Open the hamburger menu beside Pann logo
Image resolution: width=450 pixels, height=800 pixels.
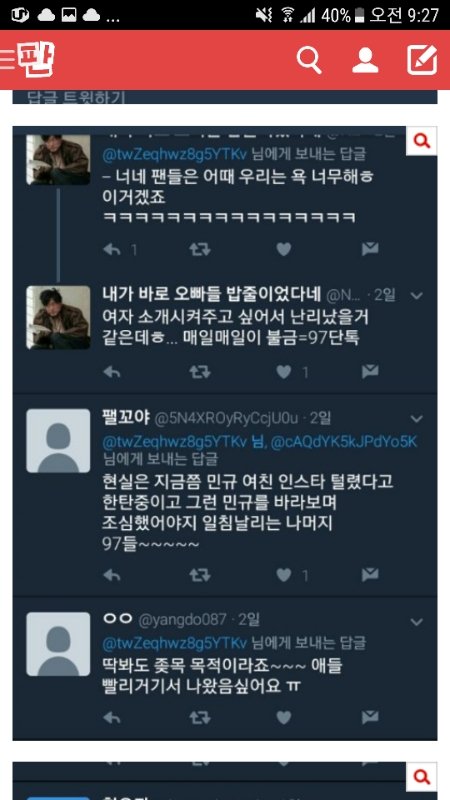(x=7, y=60)
